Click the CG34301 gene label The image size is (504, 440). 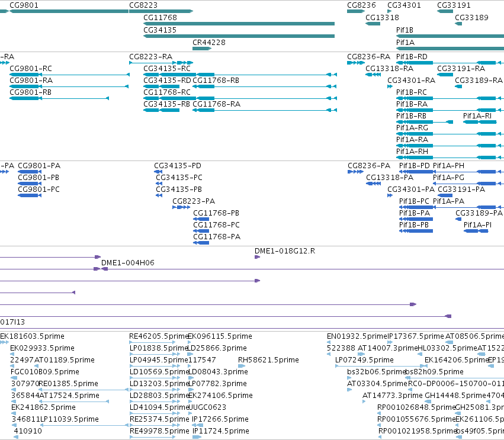tap(404, 5)
